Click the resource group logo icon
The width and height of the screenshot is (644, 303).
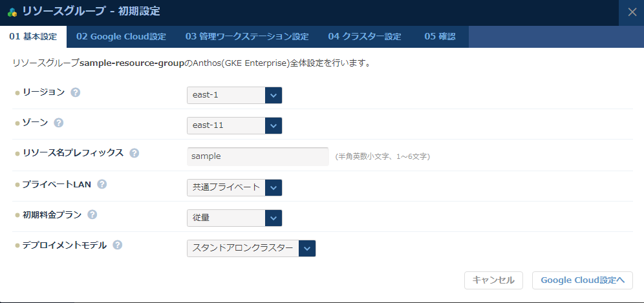[12, 12]
